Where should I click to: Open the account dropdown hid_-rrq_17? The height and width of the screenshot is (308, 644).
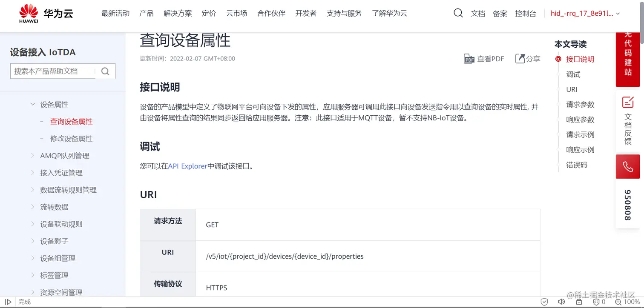click(585, 14)
